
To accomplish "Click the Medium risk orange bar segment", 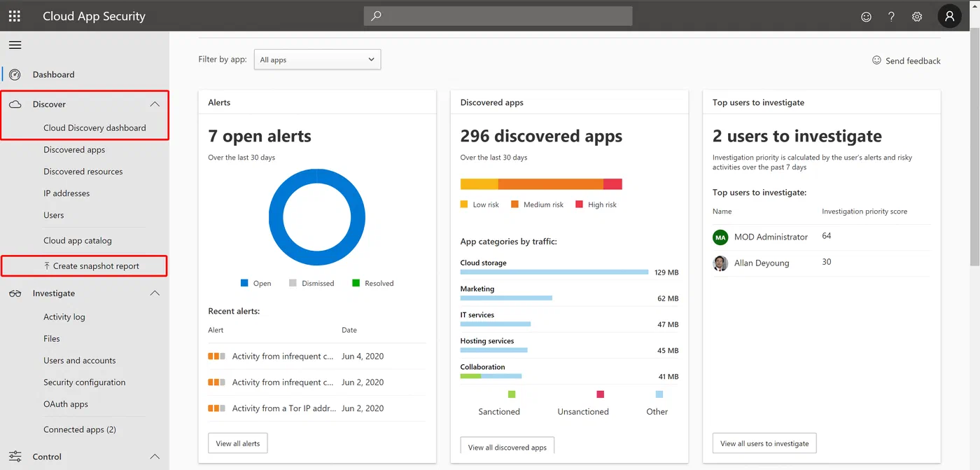I will click(551, 184).
